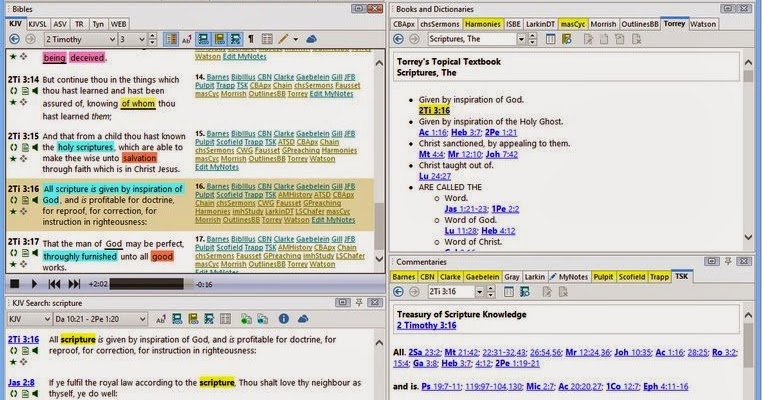This screenshot has height=400, width=762.
Task: Play the audio narration
Action: tap(34, 284)
